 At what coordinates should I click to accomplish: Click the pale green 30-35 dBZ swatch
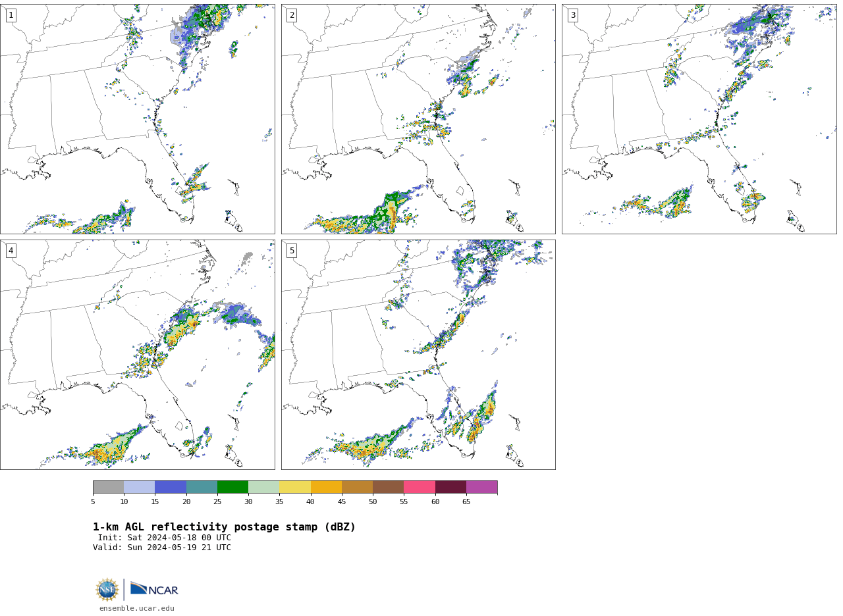[x=264, y=487]
